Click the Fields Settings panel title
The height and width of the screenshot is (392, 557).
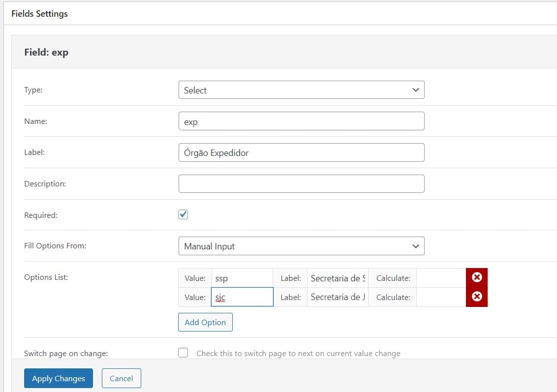39,14
